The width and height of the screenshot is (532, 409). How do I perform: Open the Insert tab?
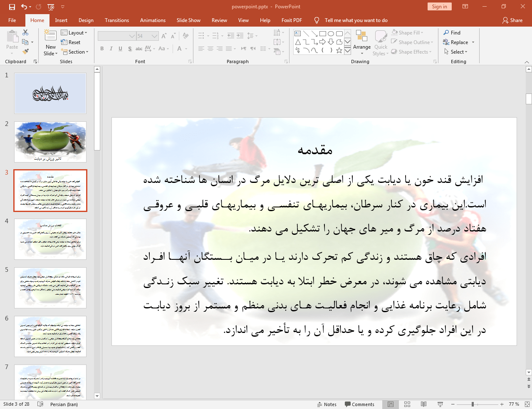click(61, 20)
